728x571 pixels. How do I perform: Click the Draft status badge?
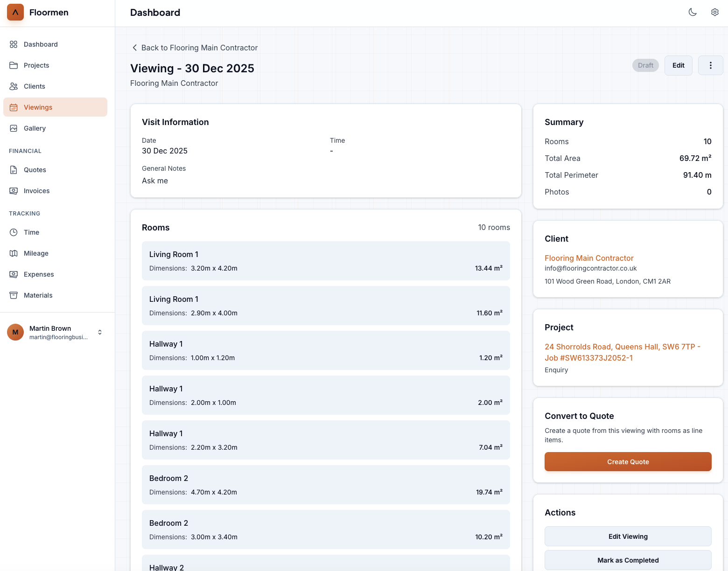645,65
